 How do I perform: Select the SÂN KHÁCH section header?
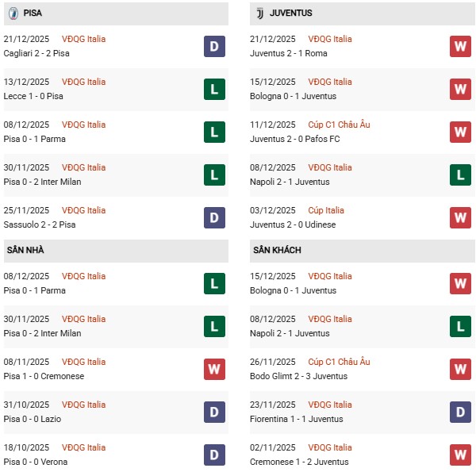pos(277,251)
